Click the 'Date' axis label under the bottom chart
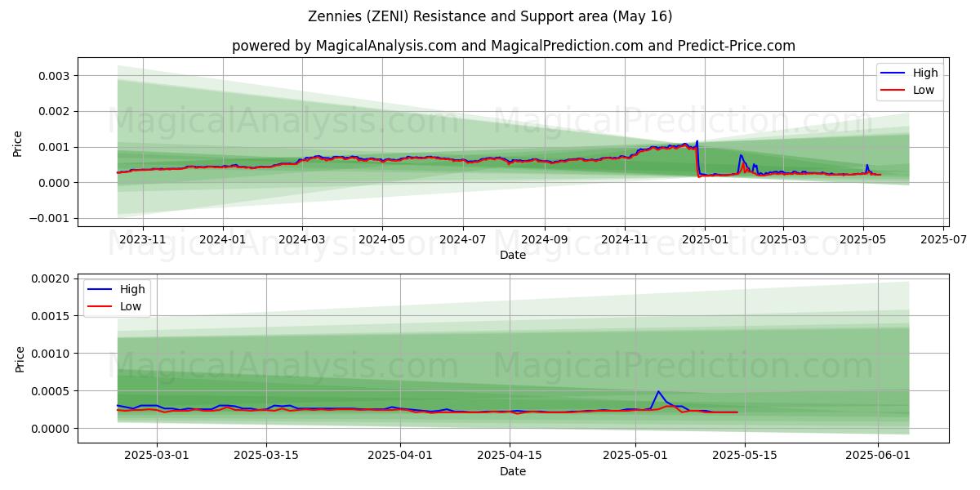This screenshot has width=980, height=490. (x=513, y=472)
